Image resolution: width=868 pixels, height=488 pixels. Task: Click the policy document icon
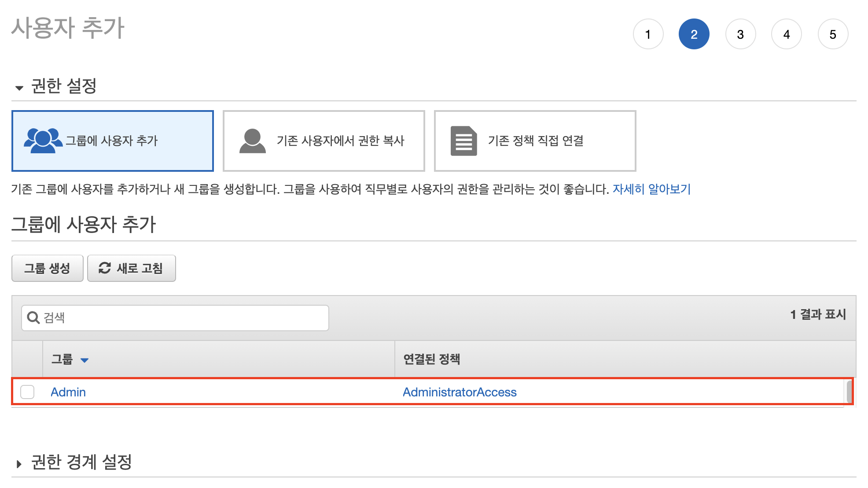click(463, 141)
